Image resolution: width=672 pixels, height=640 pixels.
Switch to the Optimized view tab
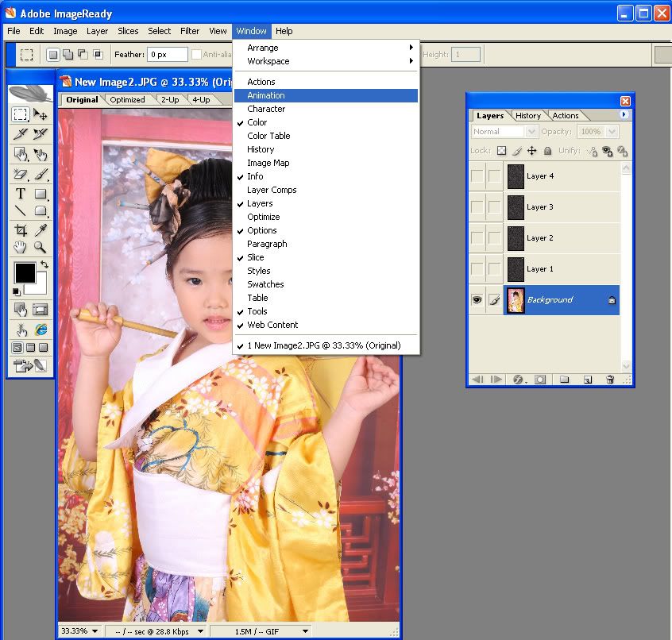pos(127,100)
